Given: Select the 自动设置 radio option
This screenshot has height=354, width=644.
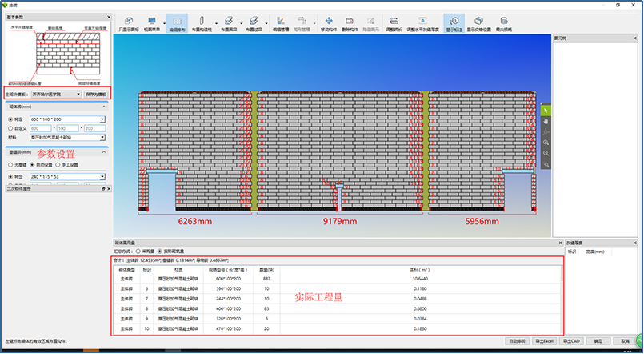Looking at the screenshot, I should pyautogui.click(x=32, y=164).
